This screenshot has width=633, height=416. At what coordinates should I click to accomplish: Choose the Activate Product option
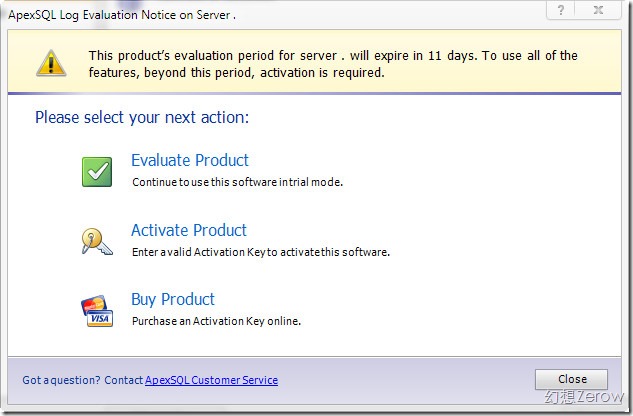[188, 230]
